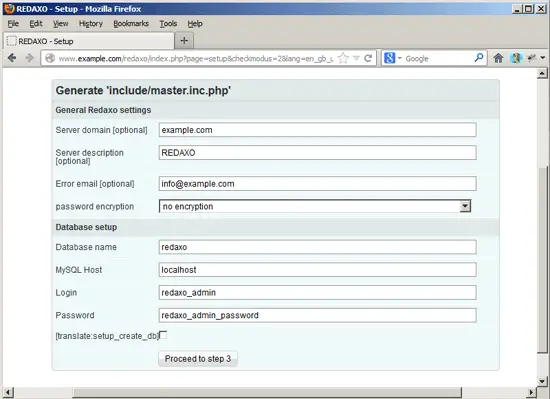Bookmark this page with the star icon
Viewport: 550px width, 399px height.
[343, 58]
